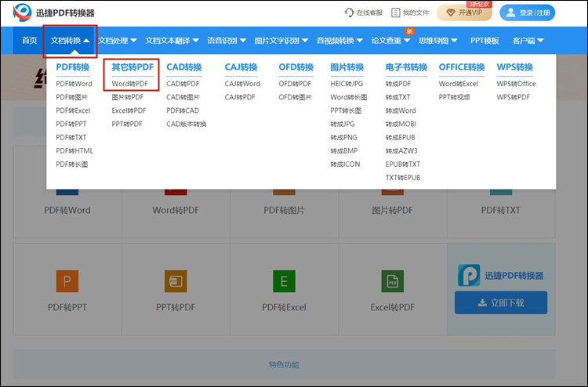The width and height of the screenshot is (588, 387).
Task: Select PDF转图片 in the dropdown list
Action: tap(71, 97)
